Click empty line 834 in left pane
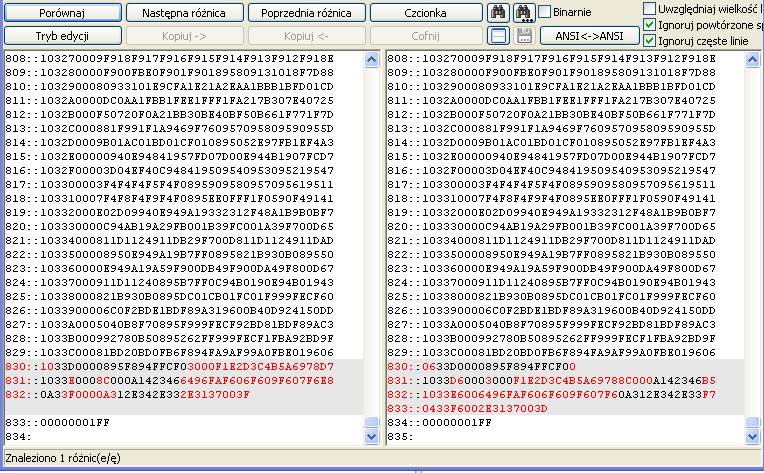 point(19,436)
